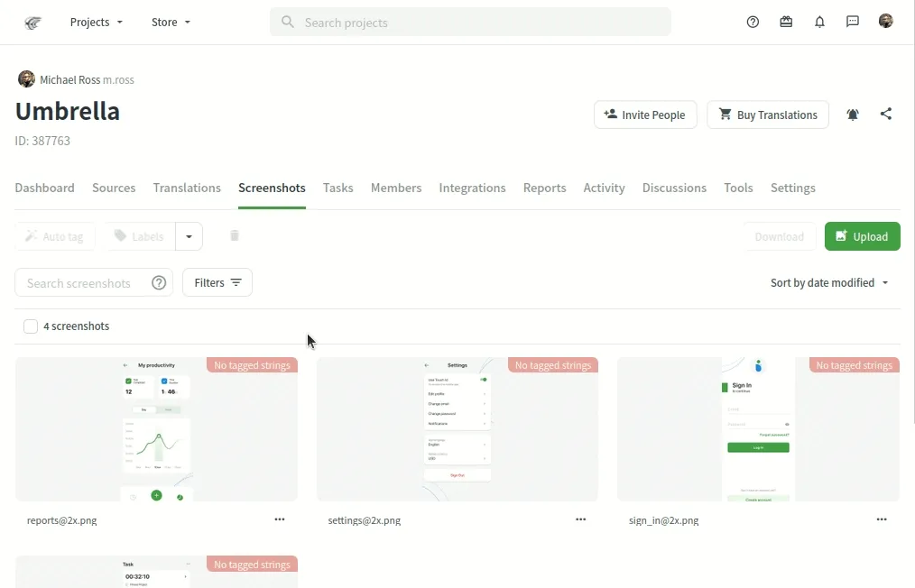Open the three-dot menu for reports@2x.png
The height and width of the screenshot is (588, 915).
click(280, 519)
